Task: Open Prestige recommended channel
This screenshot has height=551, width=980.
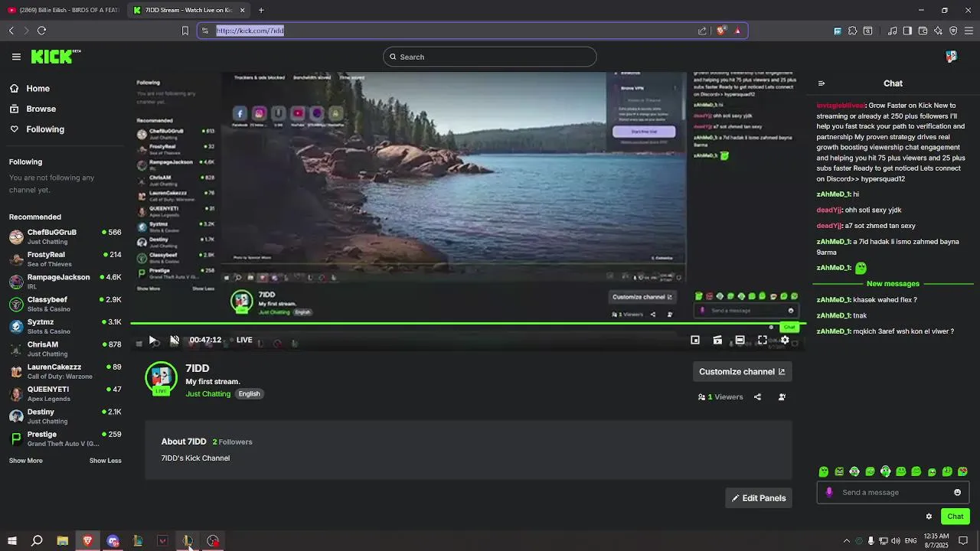Action: [65, 439]
